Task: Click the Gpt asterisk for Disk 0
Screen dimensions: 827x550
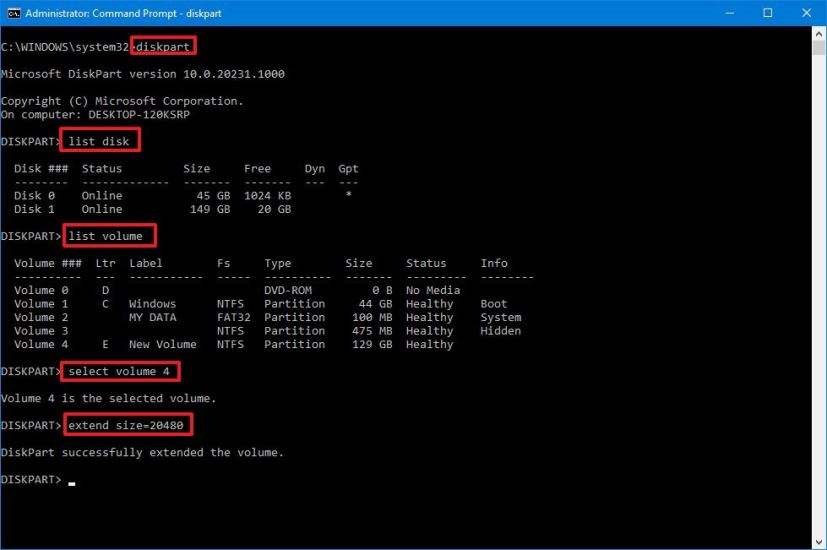Action: coord(349,195)
